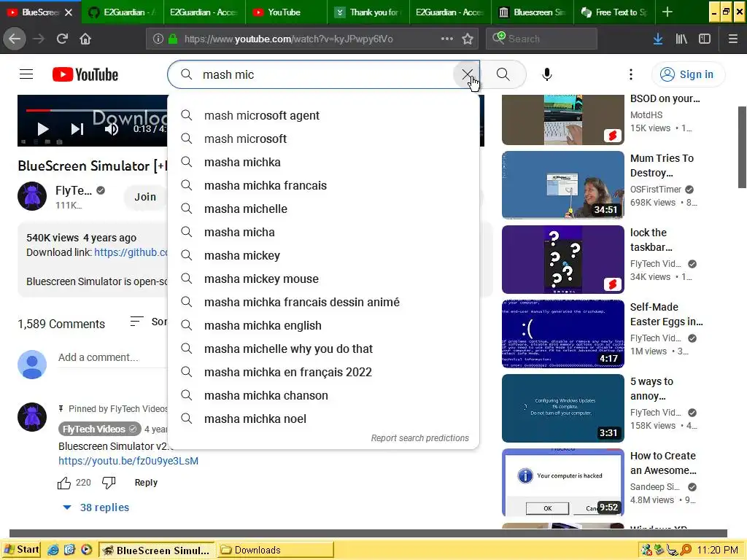Viewport: 747px width, 560px height.
Task: Click the YouTube search magnifier button
Action: point(503,74)
